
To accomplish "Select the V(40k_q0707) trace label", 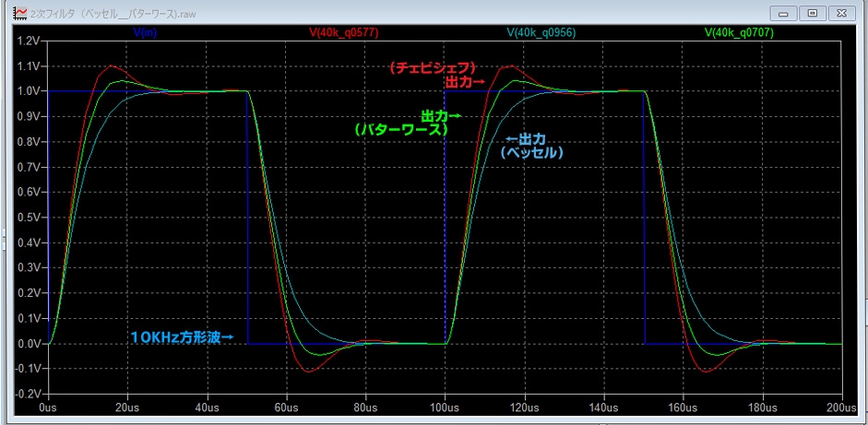I will coord(739,33).
